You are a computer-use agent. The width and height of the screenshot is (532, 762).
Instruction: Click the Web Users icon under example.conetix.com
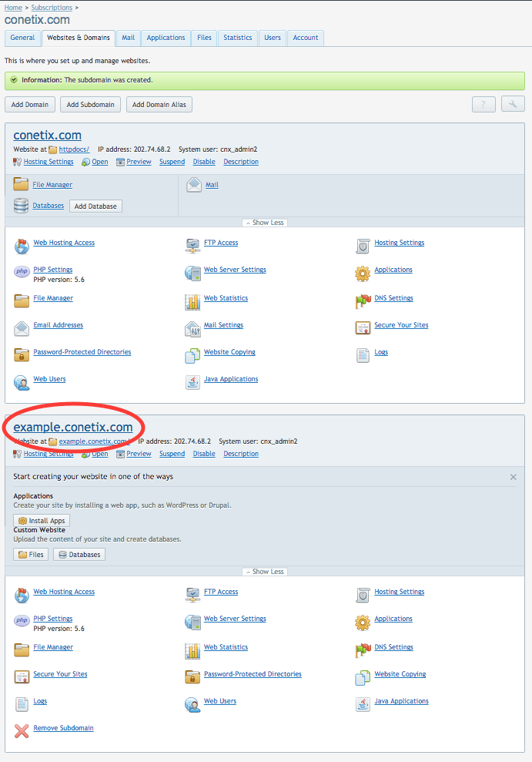point(192,705)
